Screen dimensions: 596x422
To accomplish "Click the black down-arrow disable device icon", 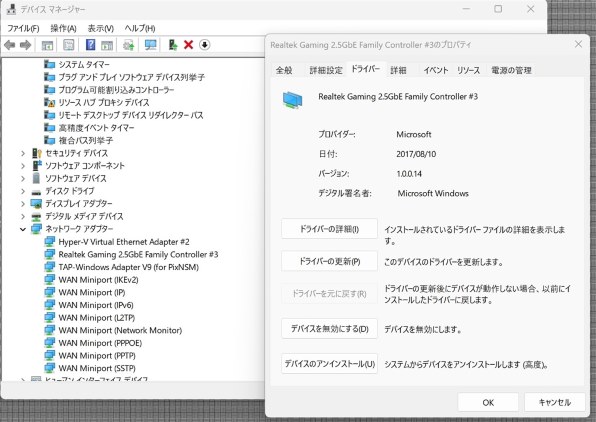I will [x=204, y=45].
